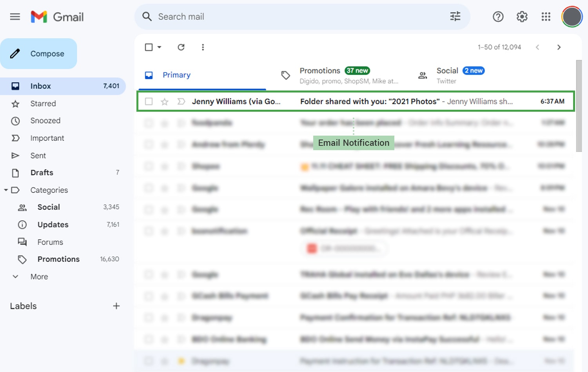Open Gmail search options filter icon
This screenshot has width=588, height=372.
[455, 16]
